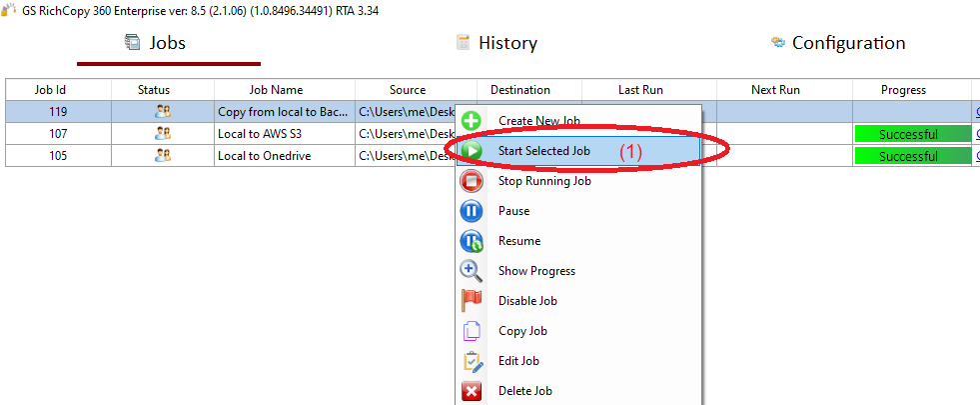Viewport: 980px width, 405px height.
Task: Click the Edit Job clipboard icon
Action: (472, 361)
